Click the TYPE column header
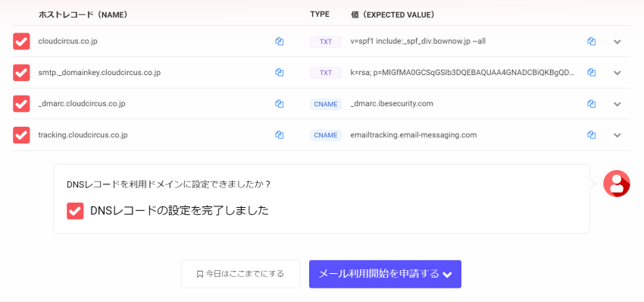The height and width of the screenshot is (302, 644). (320, 14)
